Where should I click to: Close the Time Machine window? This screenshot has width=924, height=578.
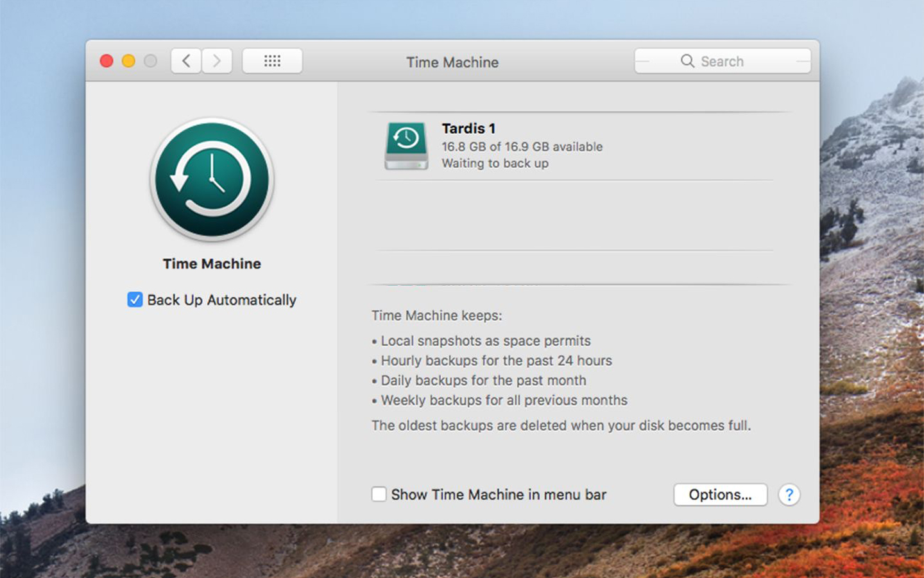point(107,61)
